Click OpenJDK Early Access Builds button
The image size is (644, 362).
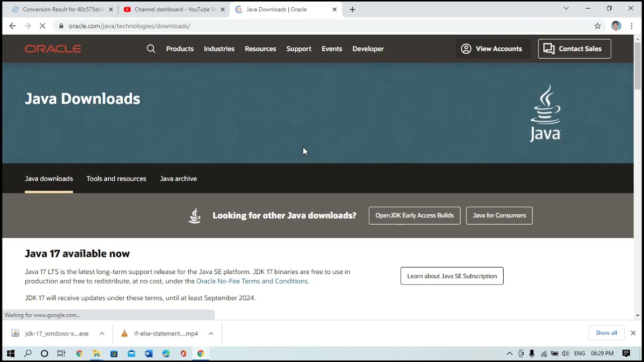pos(415,215)
